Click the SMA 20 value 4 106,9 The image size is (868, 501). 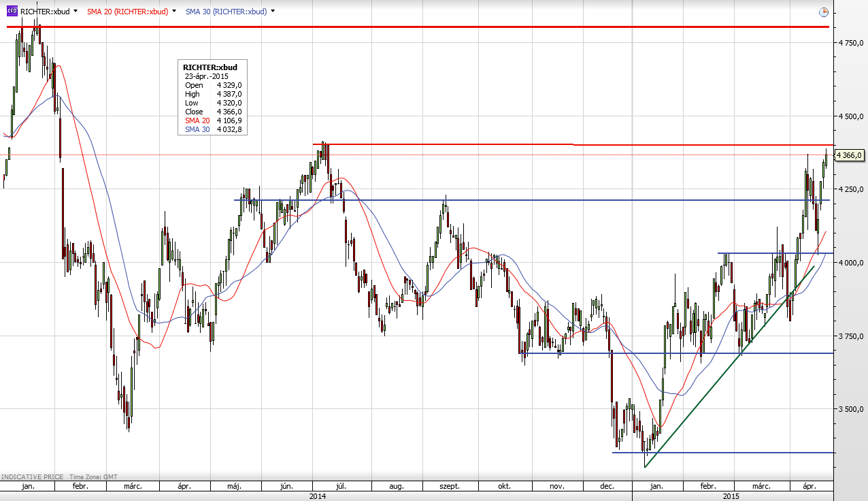[x=229, y=120]
